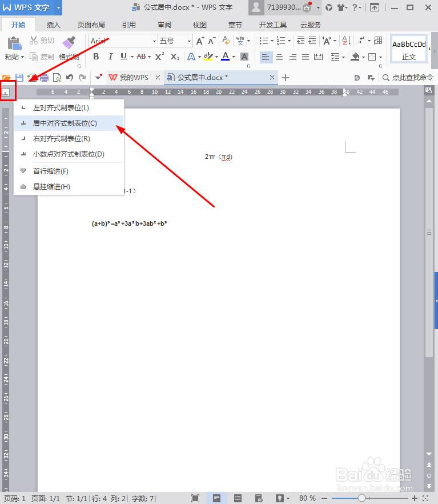438x504 pixels.
Task: Toggle Italic formatting
Action: [x=110, y=57]
